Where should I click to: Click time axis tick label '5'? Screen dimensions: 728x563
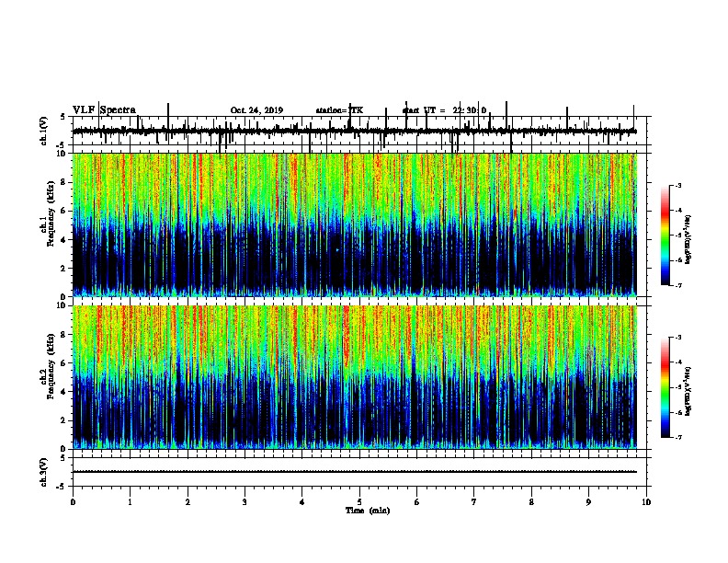(x=359, y=502)
